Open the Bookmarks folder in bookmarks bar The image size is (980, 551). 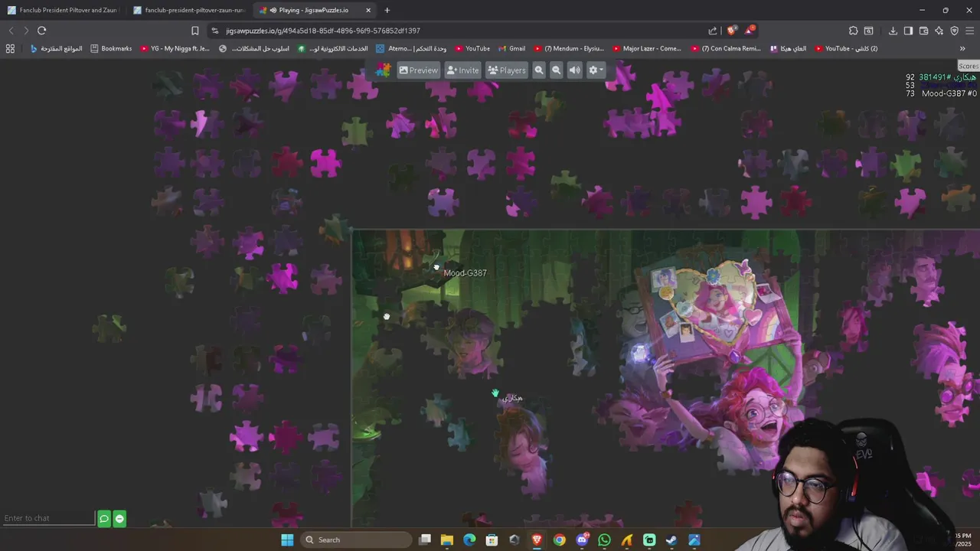111,48
